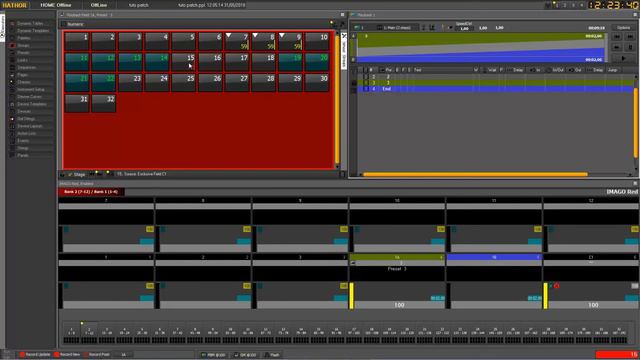The width and height of the screenshot is (640, 360).
Task: Click the Playback list horizontal scrollbar
Action: [475, 174]
